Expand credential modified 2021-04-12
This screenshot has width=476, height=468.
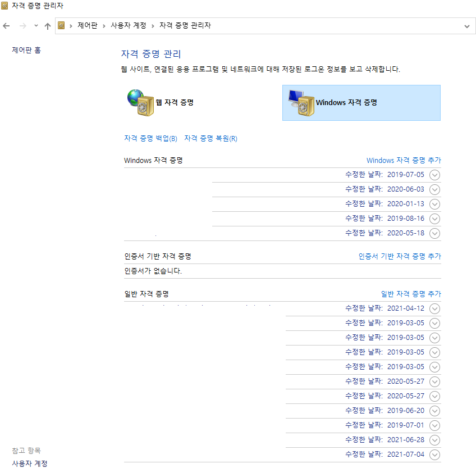pyautogui.click(x=434, y=309)
